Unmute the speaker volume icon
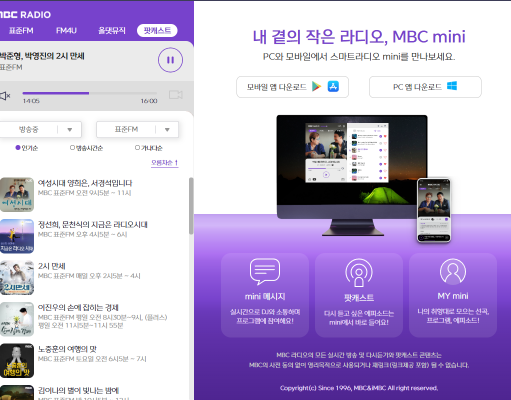The height and width of the screenshot is (400, 511). [5, 96]
